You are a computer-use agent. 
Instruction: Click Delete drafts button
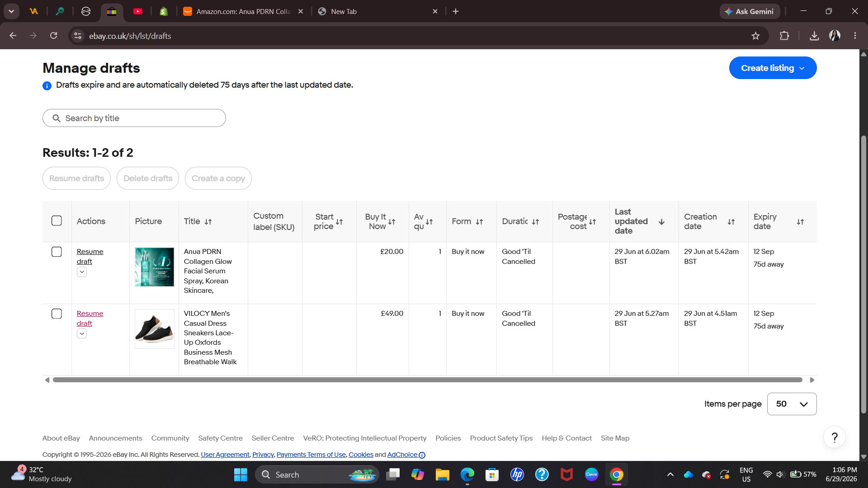[148, 178]
